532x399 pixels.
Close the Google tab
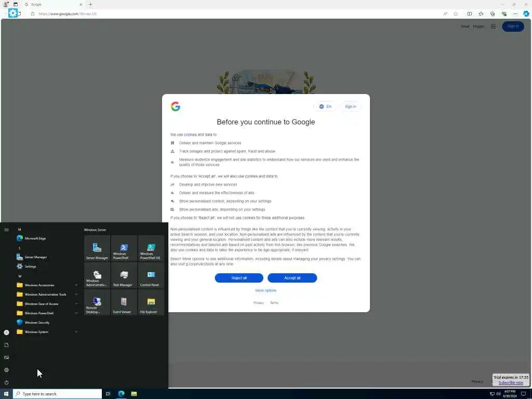point(81,4)
